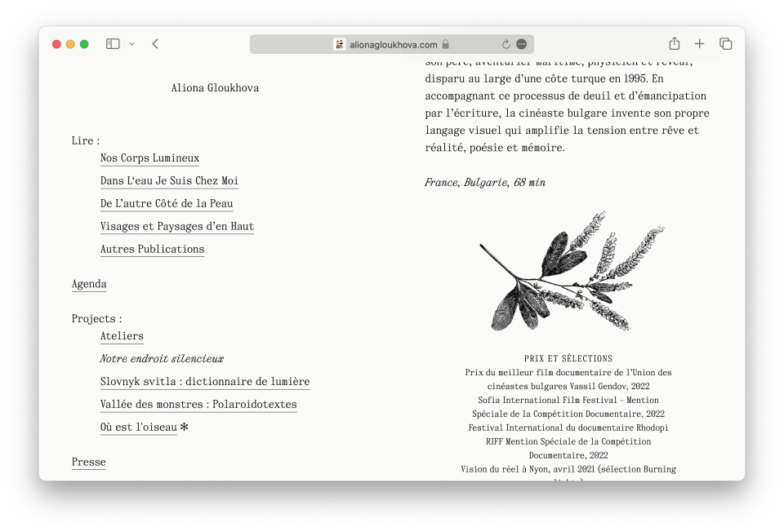This screenshot has width=784, height=532.
Task: Open the Où est l'oiseau link
Action: coord(139,428)
